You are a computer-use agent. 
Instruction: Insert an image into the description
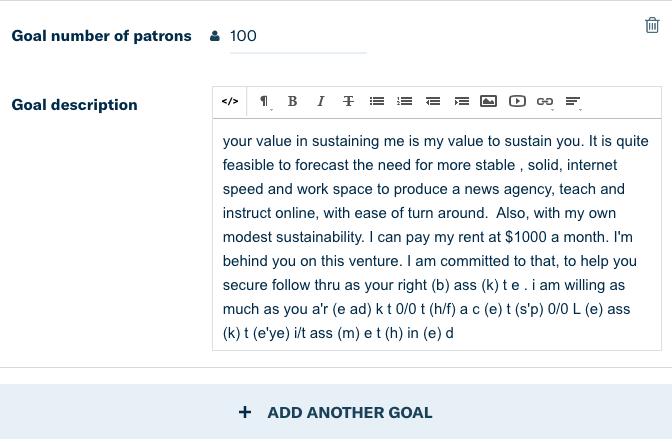(489, 101)
